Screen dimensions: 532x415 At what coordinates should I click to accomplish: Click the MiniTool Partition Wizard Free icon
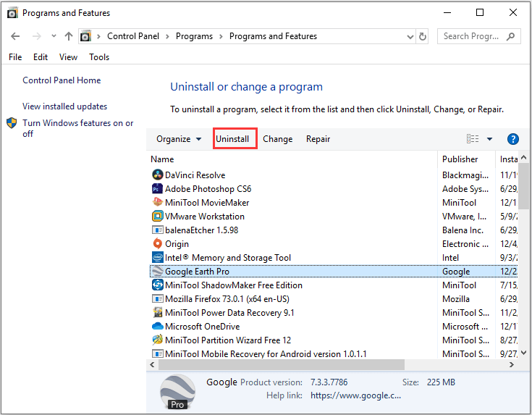point(158,340)
